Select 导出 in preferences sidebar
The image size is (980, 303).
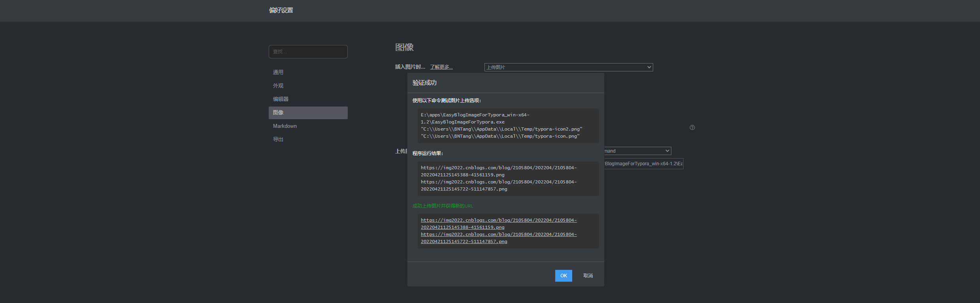[x=308, y=139]
